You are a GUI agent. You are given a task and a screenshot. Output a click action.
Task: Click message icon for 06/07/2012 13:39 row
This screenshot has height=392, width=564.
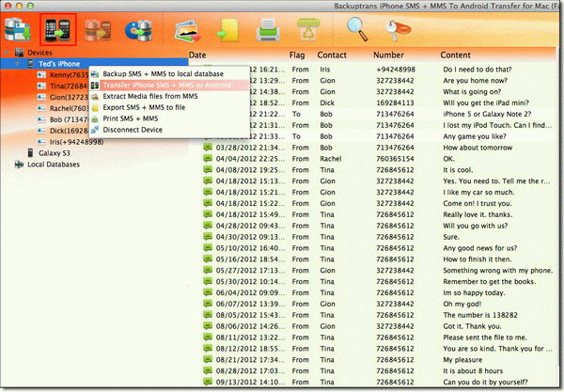[x=208, y=304]
